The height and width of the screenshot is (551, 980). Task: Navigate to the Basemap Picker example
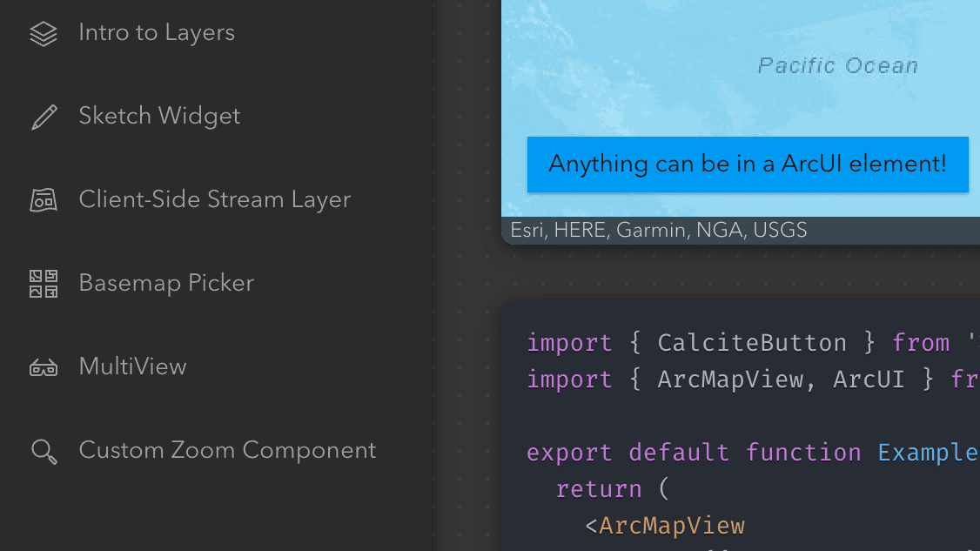coord(166,284)
